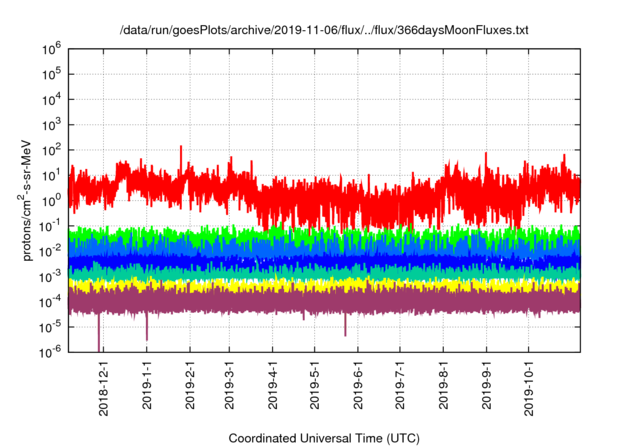Click the 2019-3-1 date tick label
This screenshot has width=640, height=448.
pyautogui.click(x=229, y=384)
